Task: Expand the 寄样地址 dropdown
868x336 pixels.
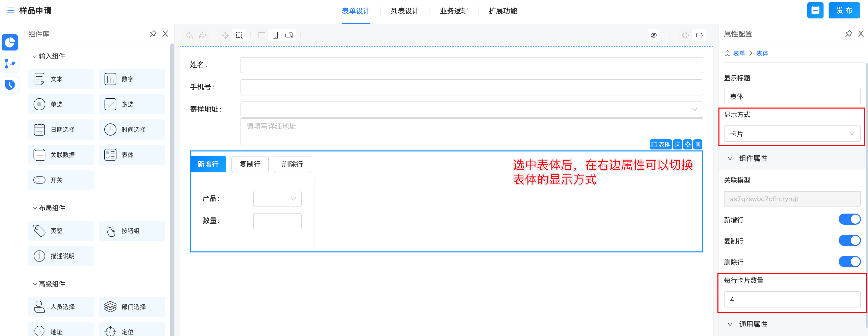Action: tap(471, 109)
